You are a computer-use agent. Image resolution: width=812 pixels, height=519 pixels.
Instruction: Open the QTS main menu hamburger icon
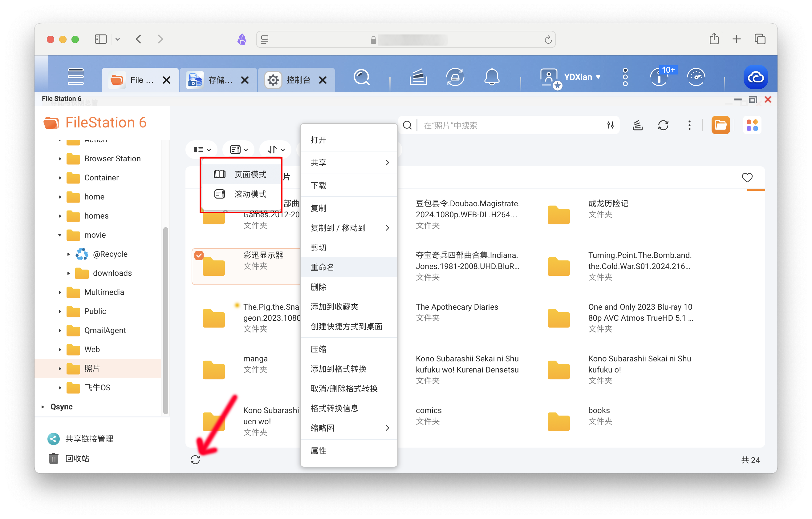(x=75, y=77)
